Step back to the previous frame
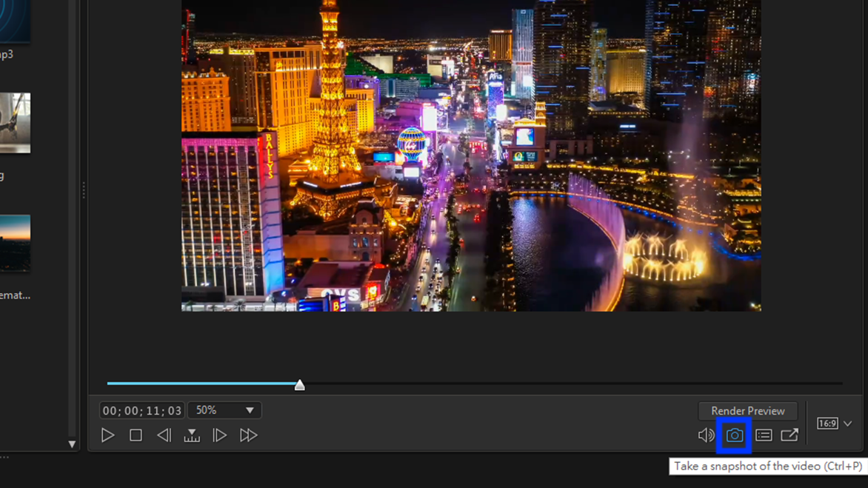Viewport: 868px width, 488px height. [x=164, y=435]
